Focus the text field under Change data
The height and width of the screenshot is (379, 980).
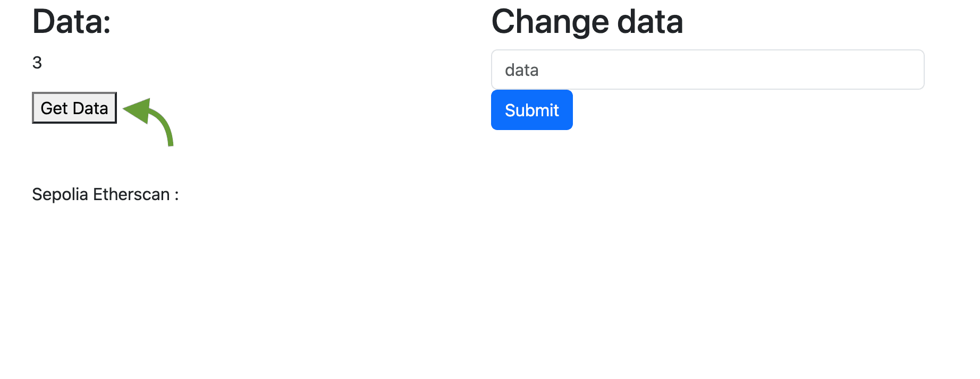[x=707, y=70]
